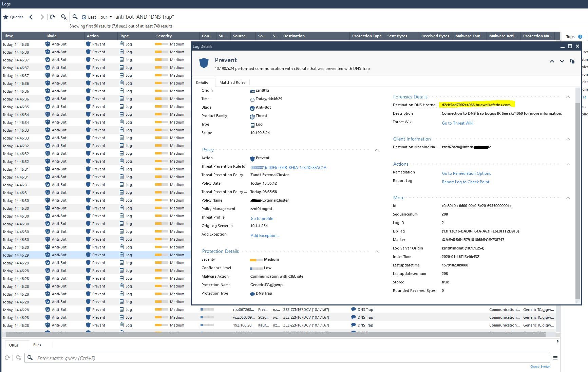Click Go to Remediation Options

tap(466, 173)
